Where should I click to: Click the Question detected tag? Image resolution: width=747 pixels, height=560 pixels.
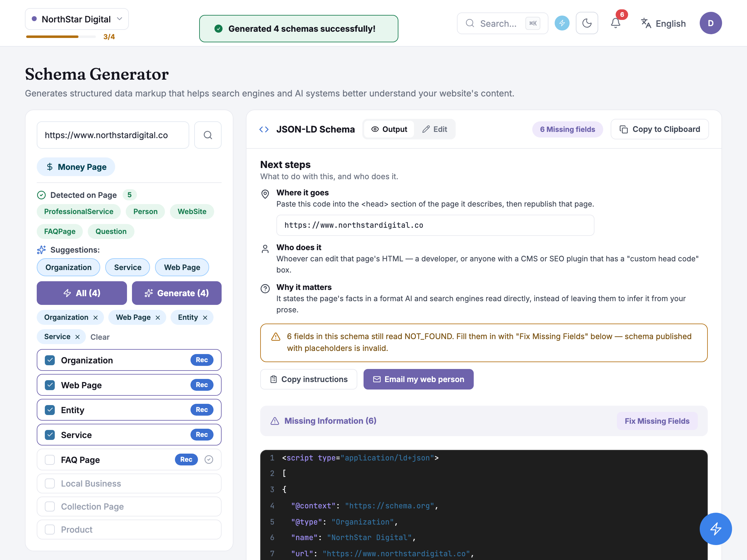111,231
